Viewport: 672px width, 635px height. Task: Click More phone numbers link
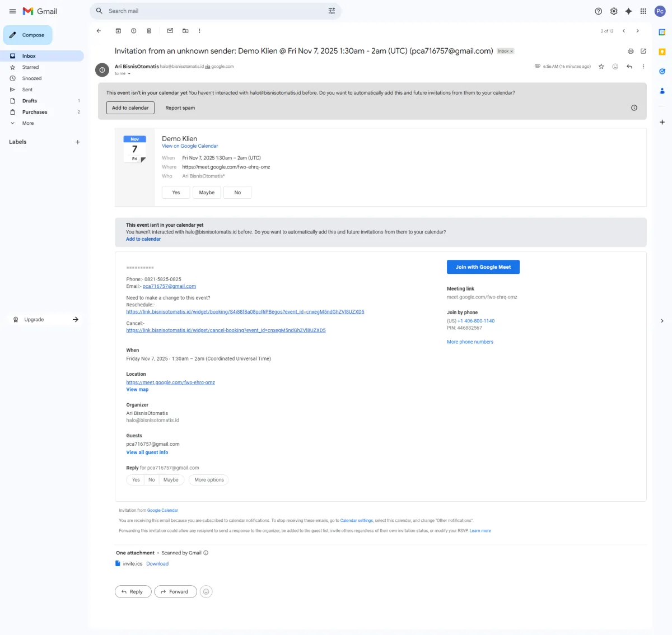(470, 342)
